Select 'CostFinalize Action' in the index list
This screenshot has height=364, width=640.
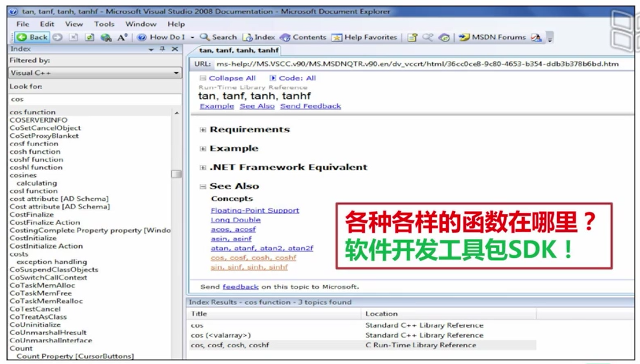(x=45, y=222)
